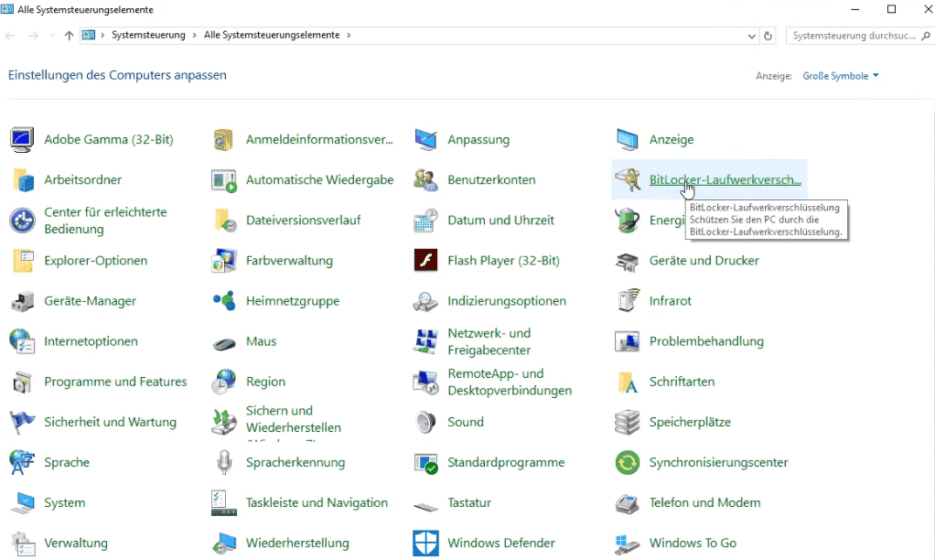The height and width of the screenshot is (560, 935).
Task: Navigate up one level with up arrow
Action: 70,36
